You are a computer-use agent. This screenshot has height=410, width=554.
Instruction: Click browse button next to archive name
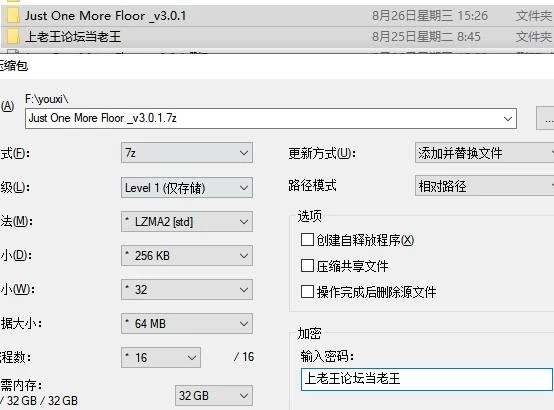pos(546,119)
